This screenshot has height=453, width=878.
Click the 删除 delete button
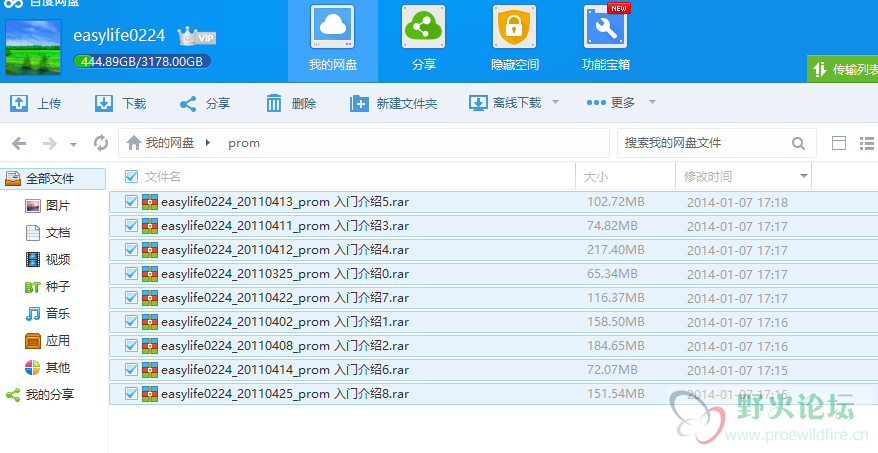pyautogui.click(x=291, y=103)
